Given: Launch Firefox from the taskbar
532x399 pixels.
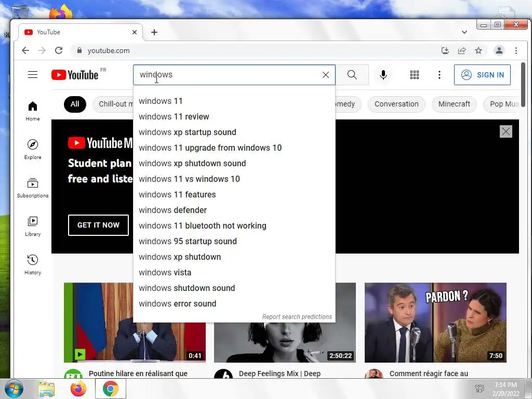Looking at the screenshot, I should coord(78,389).
